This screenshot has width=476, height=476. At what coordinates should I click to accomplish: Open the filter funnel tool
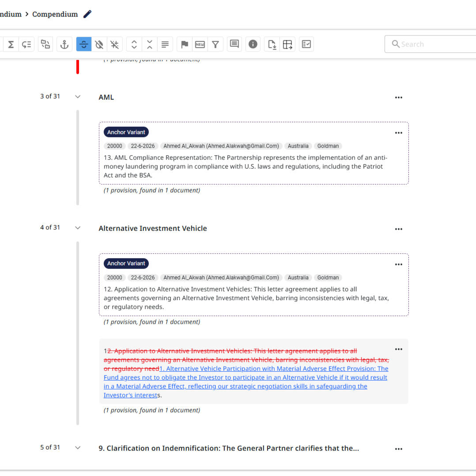215,44
